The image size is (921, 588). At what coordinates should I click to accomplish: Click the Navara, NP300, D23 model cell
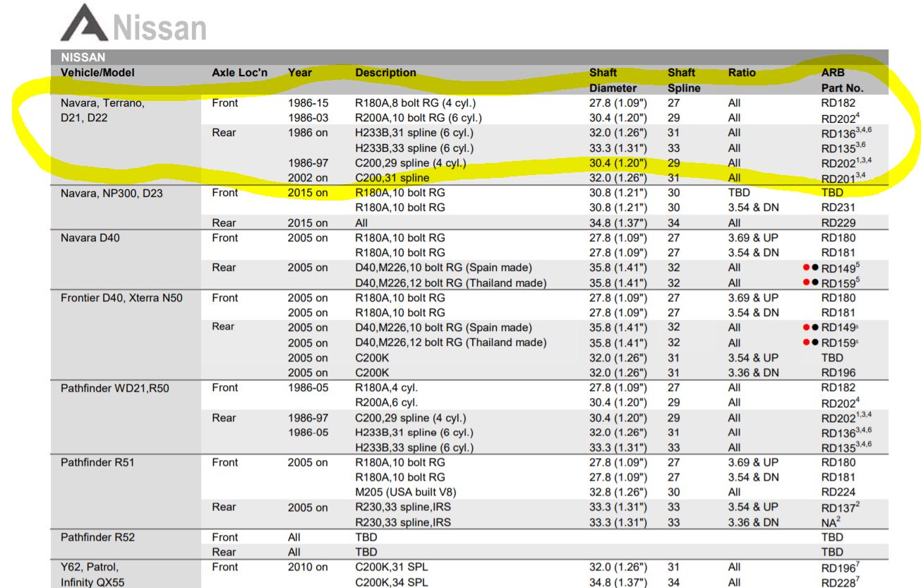click(x=113, y=193)
